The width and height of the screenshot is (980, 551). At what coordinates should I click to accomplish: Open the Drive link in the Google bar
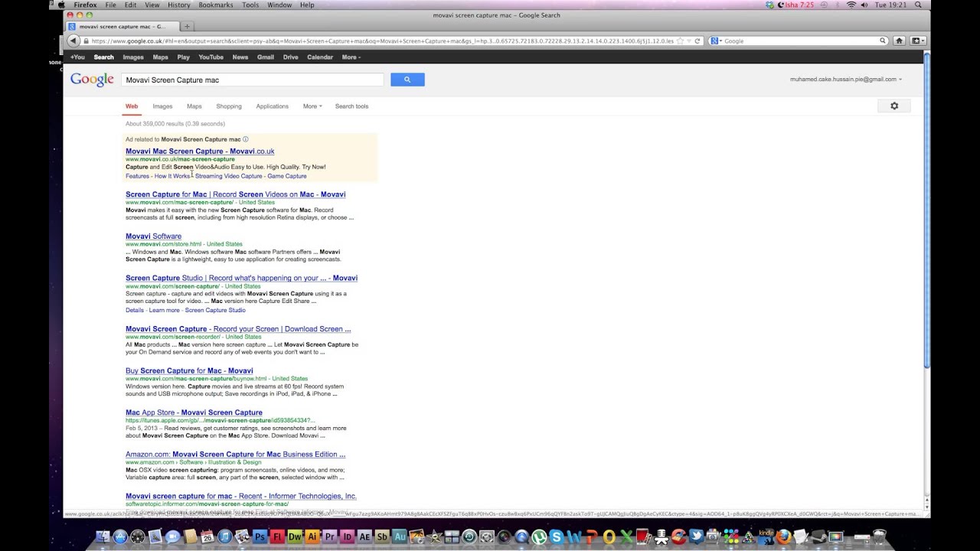point(290,57)
